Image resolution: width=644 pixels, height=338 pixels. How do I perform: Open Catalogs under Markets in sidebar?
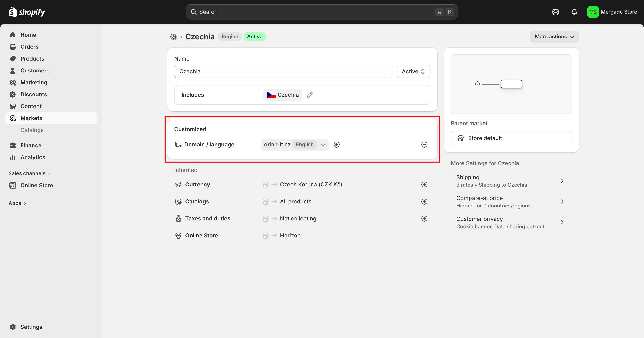coord(32,130)
